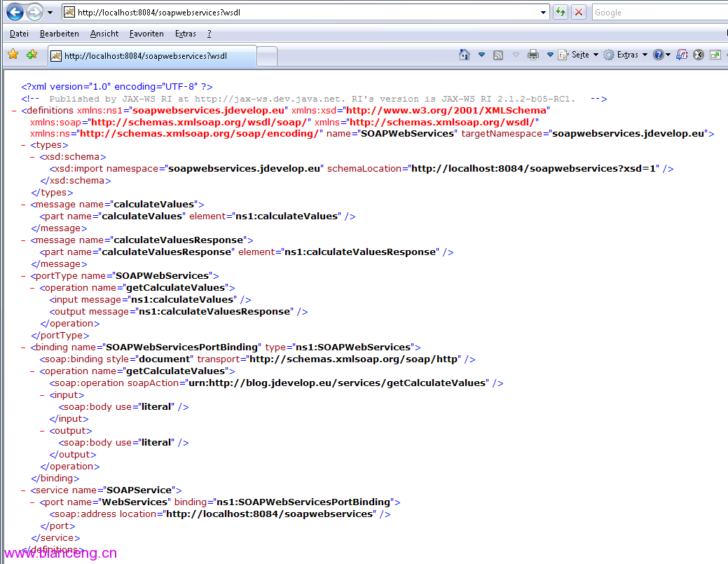This screenshot has width=728, height=564.
Task: Open the Bearbeiten menu
Action: (x=60, y=34)
